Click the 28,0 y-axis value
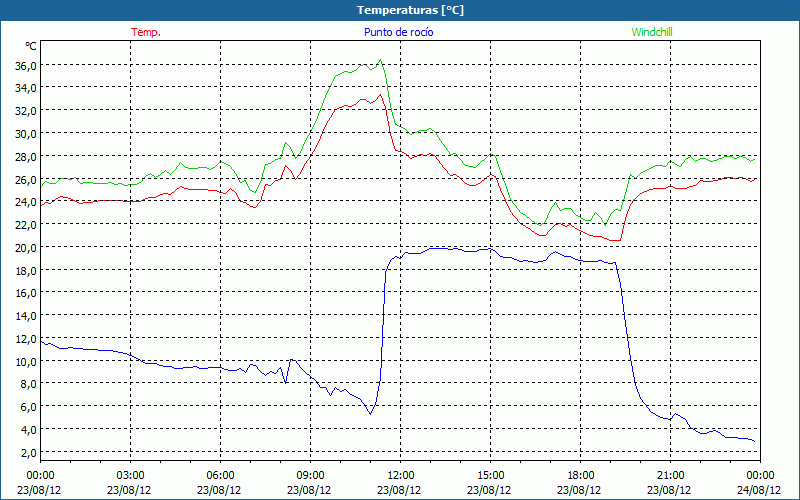This screenshot has height=500, width=800. point(27,156)
